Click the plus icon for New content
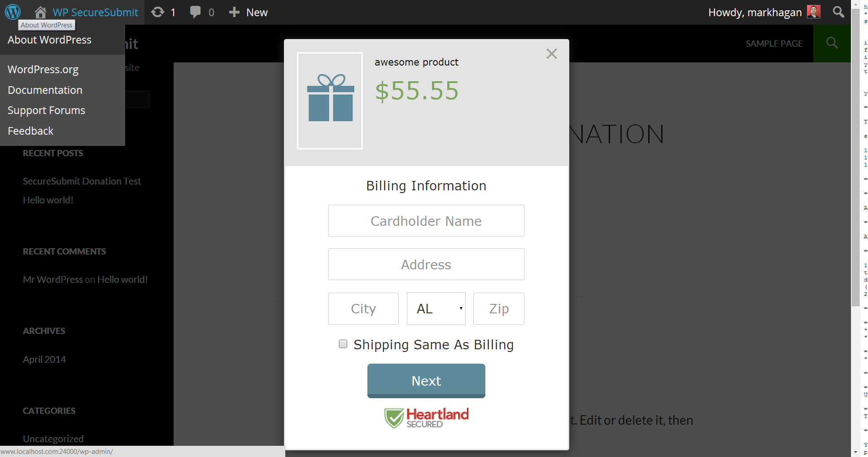 (x=234, y=12)
